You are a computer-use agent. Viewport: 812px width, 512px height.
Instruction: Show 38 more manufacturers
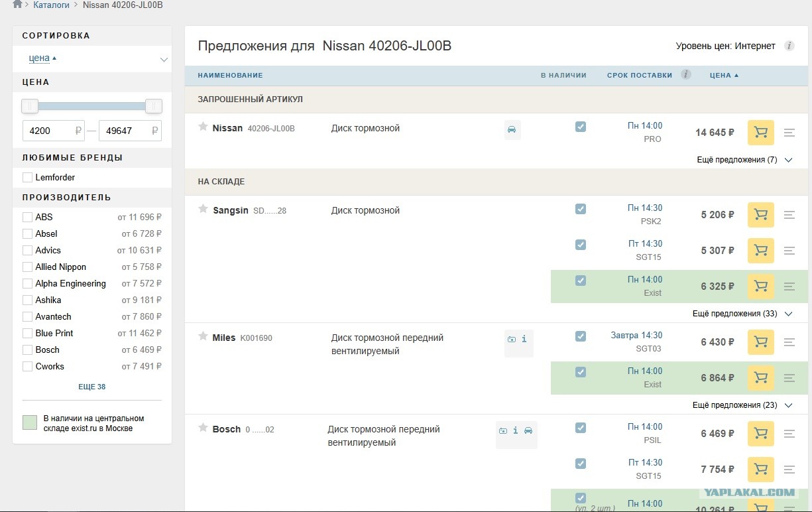(92, 387)
